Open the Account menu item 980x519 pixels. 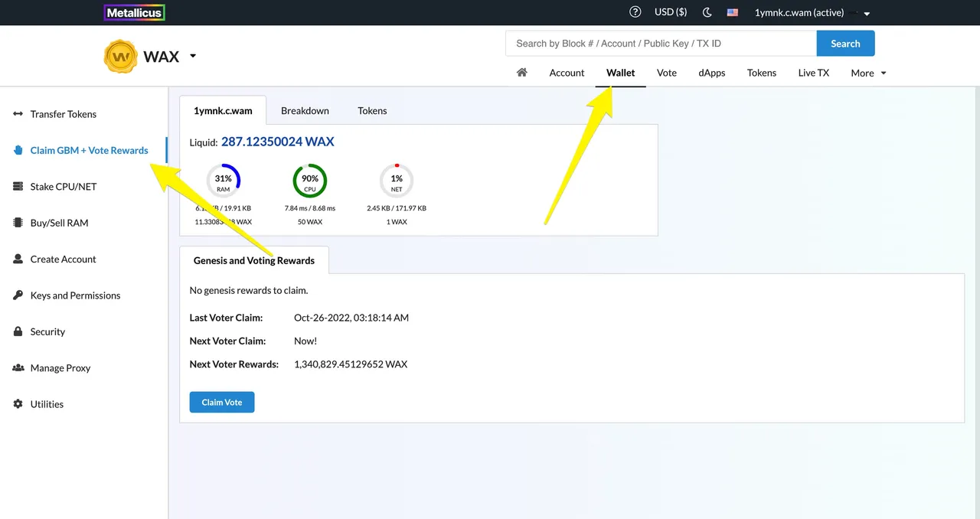point(567,73)
